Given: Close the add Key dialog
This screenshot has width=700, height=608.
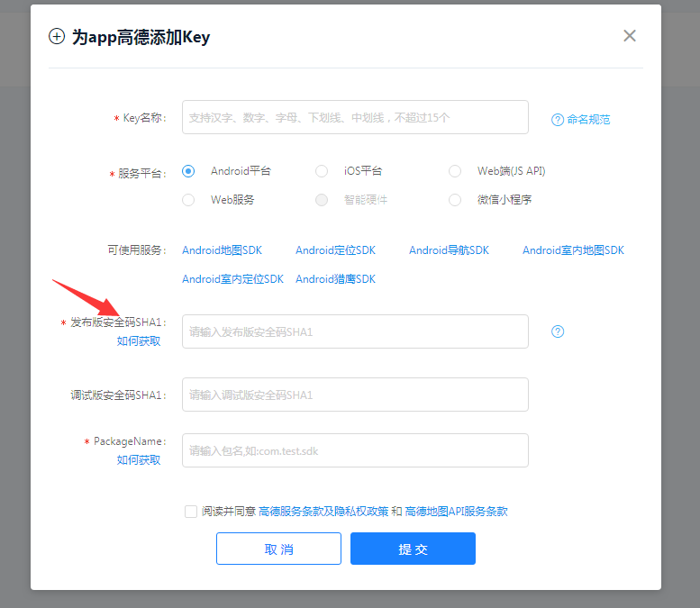Looking at the screenshot, I should 630,36.
